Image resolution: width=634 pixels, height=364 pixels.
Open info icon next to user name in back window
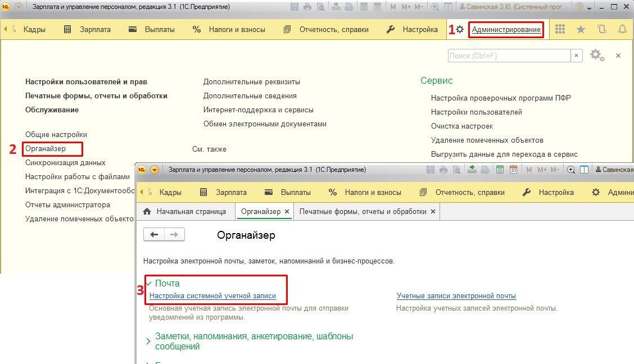(579, 7)
